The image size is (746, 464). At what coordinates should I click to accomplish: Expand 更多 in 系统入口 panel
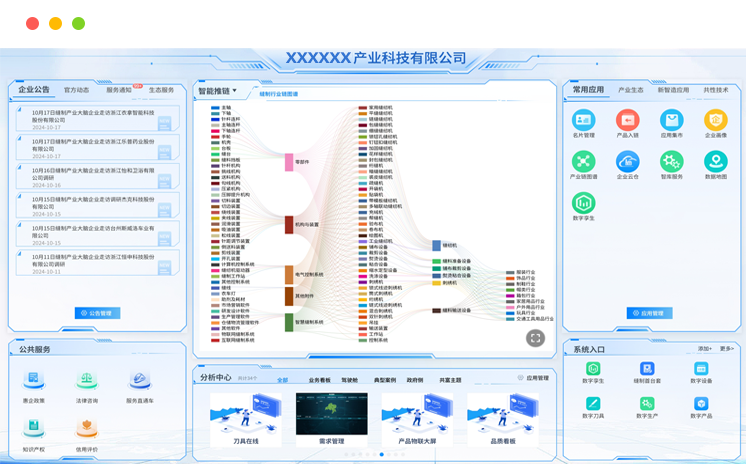coord(726,349)
